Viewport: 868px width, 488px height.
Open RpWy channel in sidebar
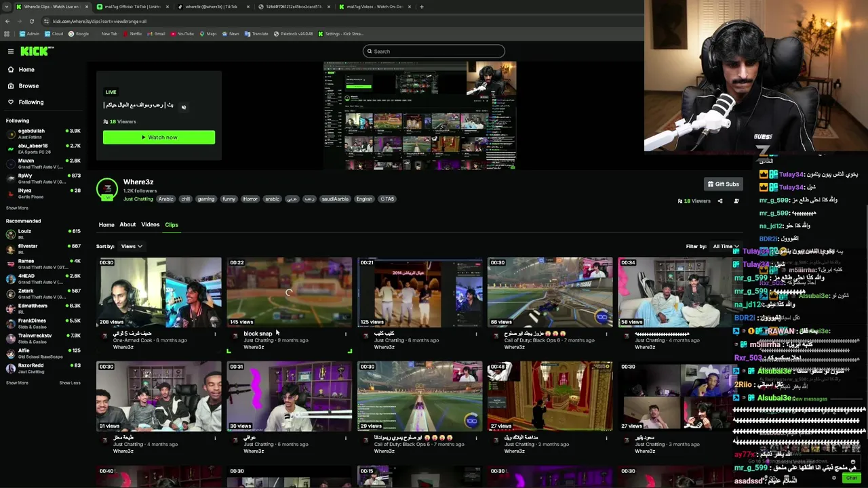click(43, 178)
